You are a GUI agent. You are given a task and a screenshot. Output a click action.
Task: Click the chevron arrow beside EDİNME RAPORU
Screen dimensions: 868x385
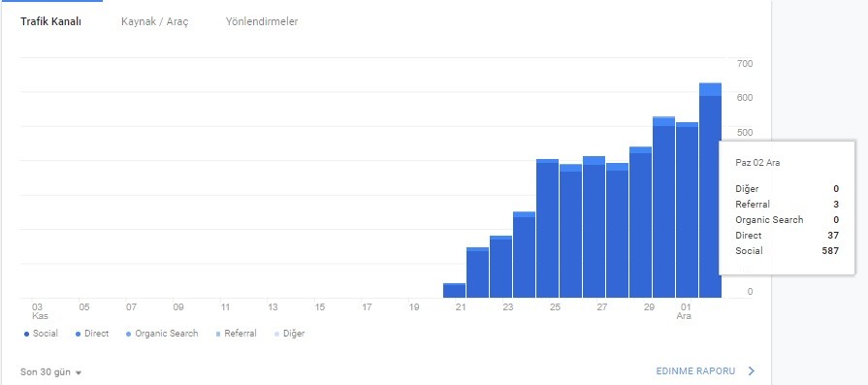pyautogui.click(x=752, y=371)
